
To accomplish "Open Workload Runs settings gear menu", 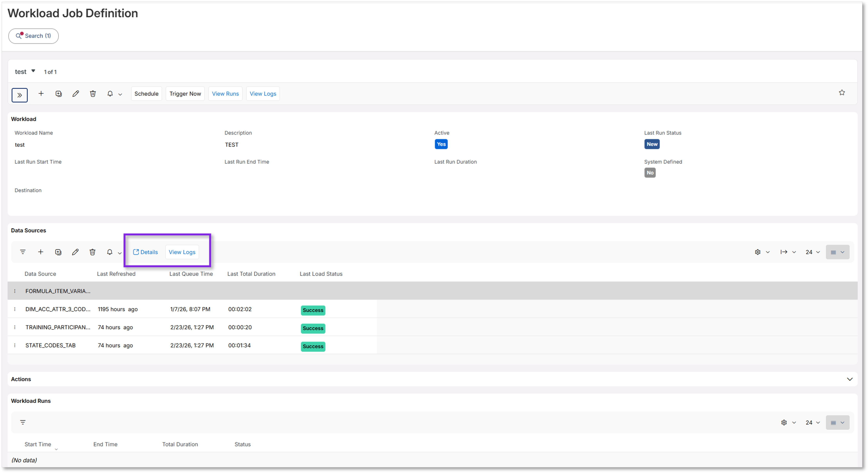I will click(788, 423).
